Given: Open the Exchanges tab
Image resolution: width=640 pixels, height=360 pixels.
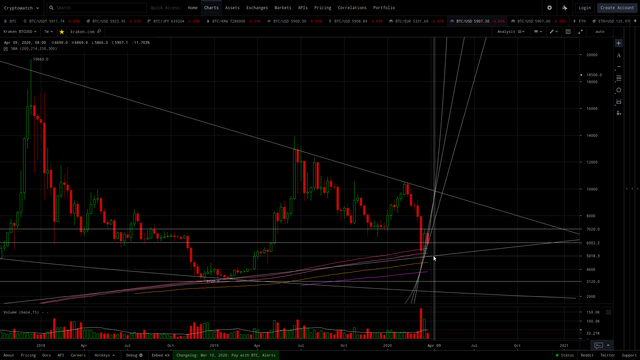Looking at the screenshot, I should (257, 8).
